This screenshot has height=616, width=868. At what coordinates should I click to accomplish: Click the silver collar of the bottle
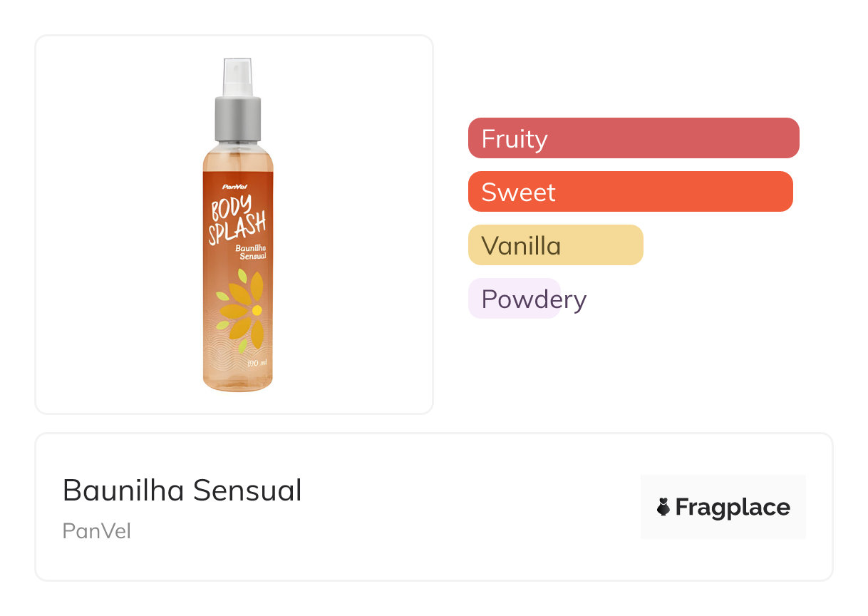click(237, 119)
